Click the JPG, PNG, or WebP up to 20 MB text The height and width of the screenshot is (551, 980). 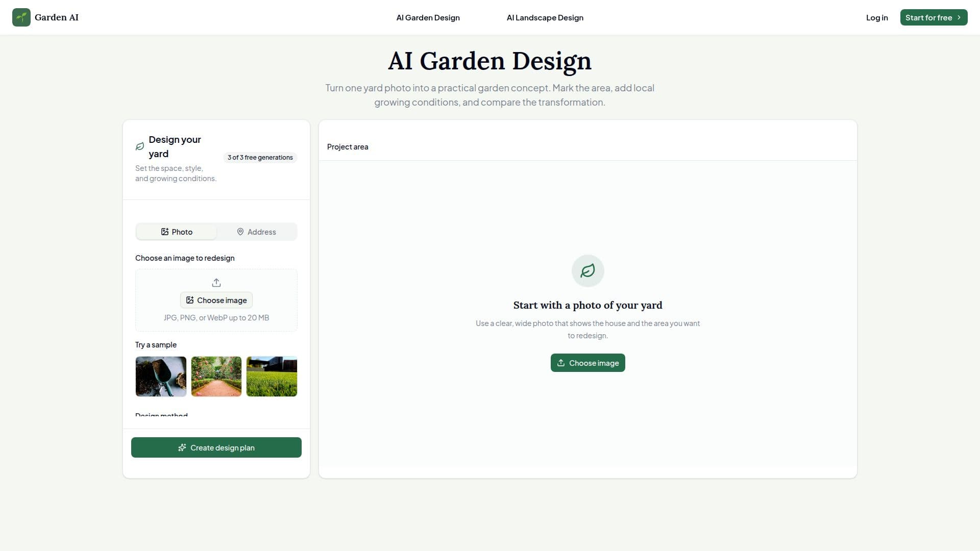[216, 318]
